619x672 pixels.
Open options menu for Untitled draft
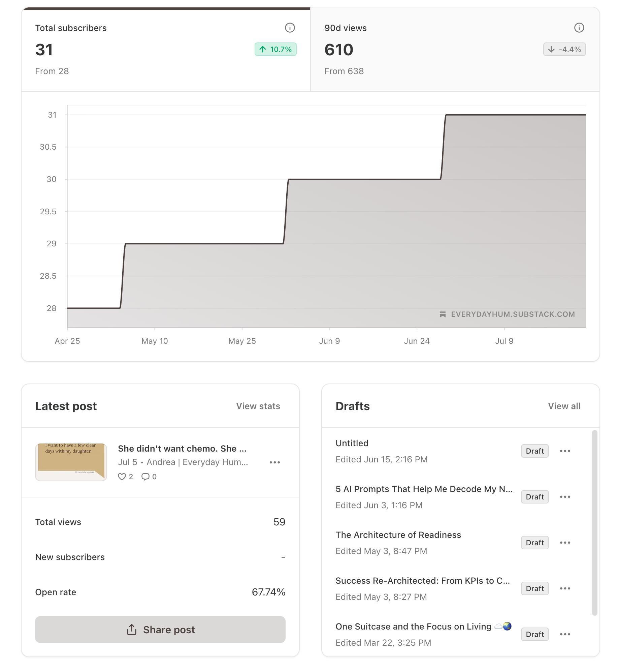pyautogui.click(x=565, y=451)
